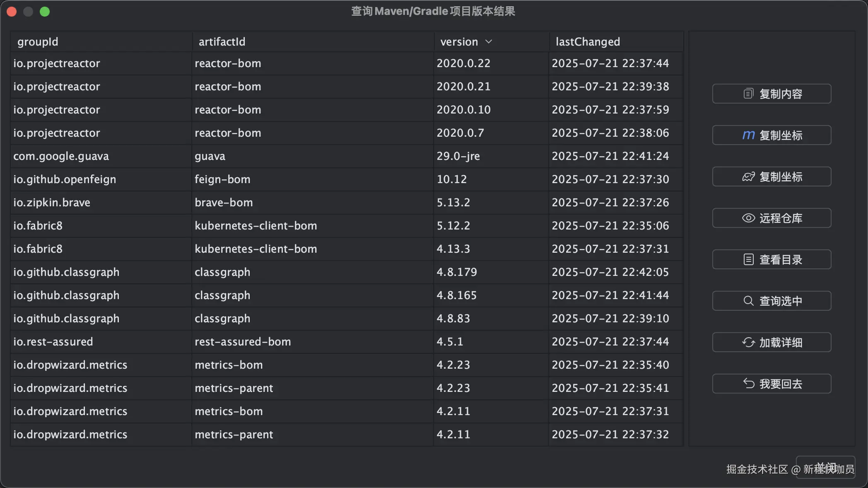The width and height of the screenshot is (868, 488).
Task: Click the Maven m icon on 复制坐标 button
Action: click(748, 135)
